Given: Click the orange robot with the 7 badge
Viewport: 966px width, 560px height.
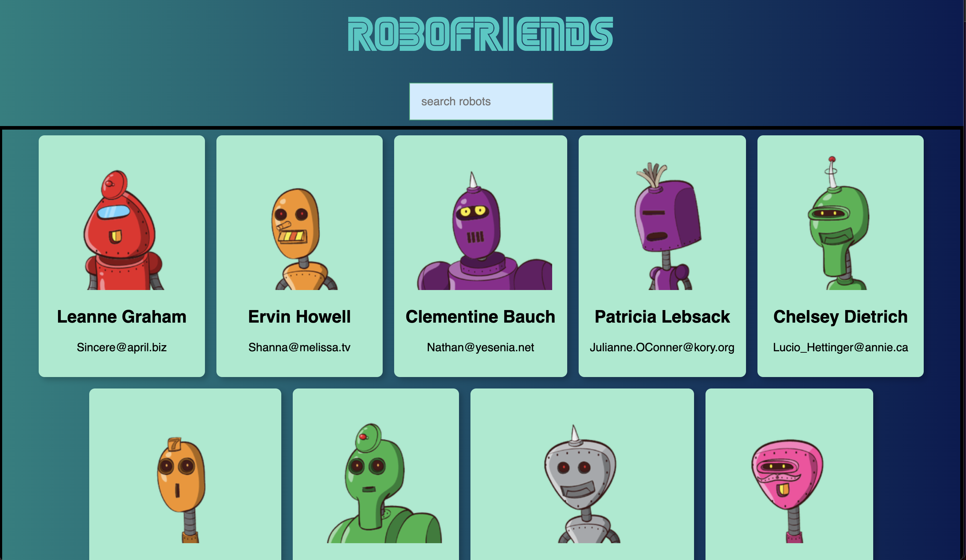Looking at the screenshot, I should pos(182,489).
